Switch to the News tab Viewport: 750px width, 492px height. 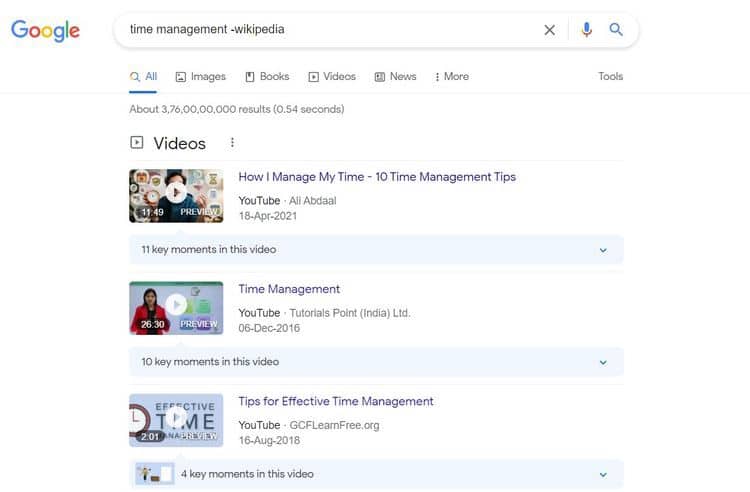(395, 76)
